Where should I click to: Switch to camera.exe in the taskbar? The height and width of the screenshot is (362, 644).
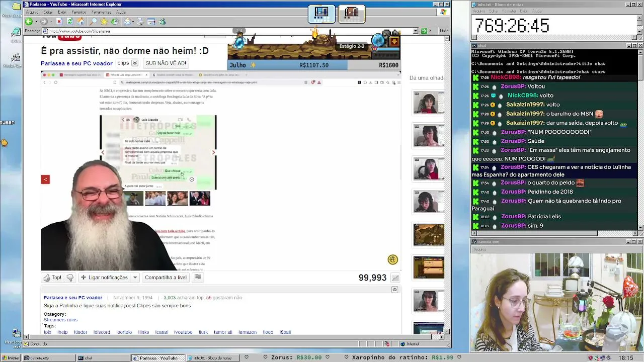[49, 358]
